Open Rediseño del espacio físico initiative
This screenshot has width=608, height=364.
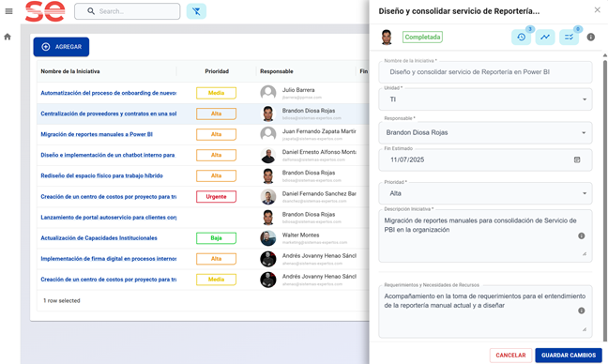tap(101, 175)
